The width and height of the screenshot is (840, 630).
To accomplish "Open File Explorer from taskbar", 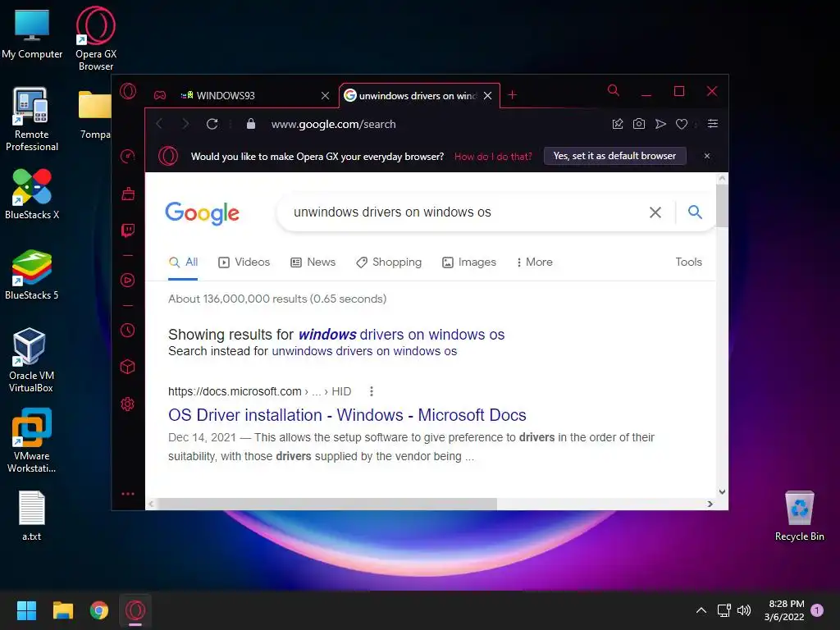I will tap(62, 610).
